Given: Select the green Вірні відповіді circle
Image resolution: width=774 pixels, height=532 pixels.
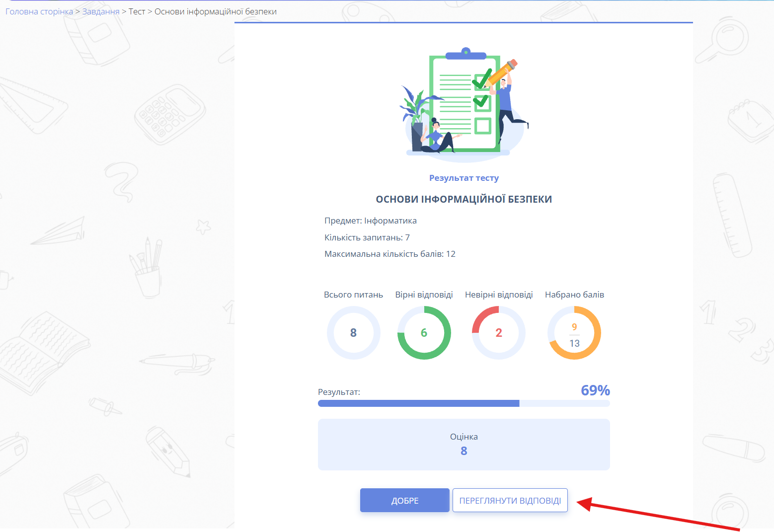Looking at the screenshot, I should tap(424, 333).
